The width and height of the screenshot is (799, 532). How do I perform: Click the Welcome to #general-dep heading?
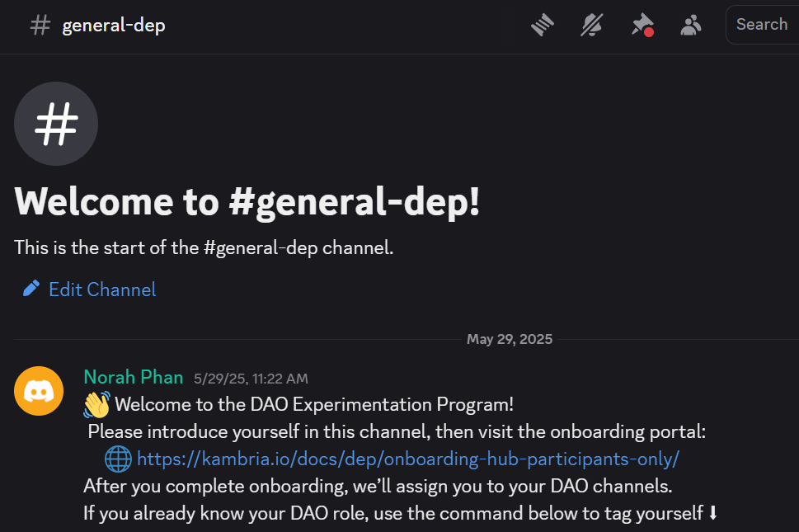point(247,202)
